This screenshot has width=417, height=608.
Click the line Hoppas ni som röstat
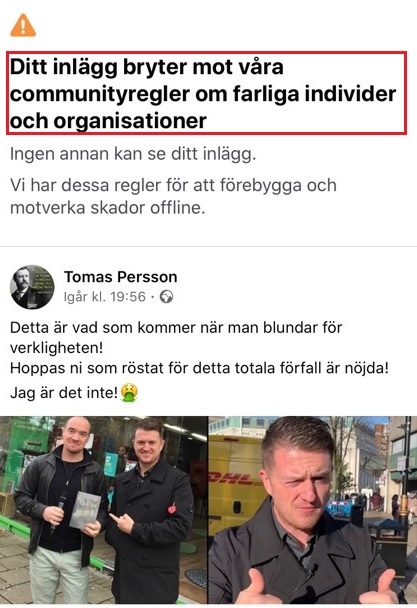[x=199, y=368]
